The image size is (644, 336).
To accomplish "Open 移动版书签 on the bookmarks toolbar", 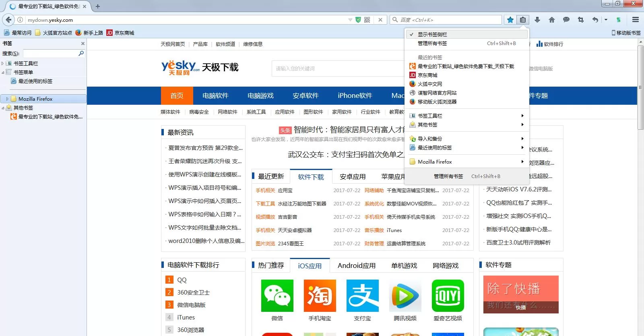I will point(626,33).
